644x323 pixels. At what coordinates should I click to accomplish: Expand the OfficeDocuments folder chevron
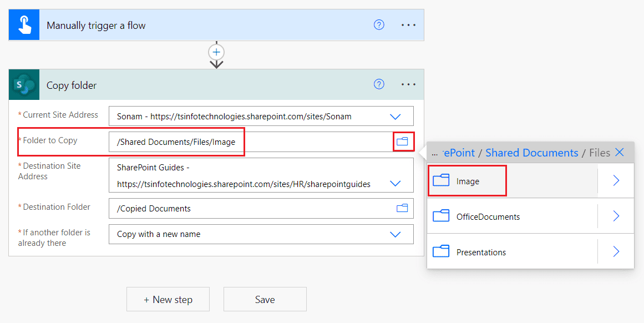tap(616, 216)
